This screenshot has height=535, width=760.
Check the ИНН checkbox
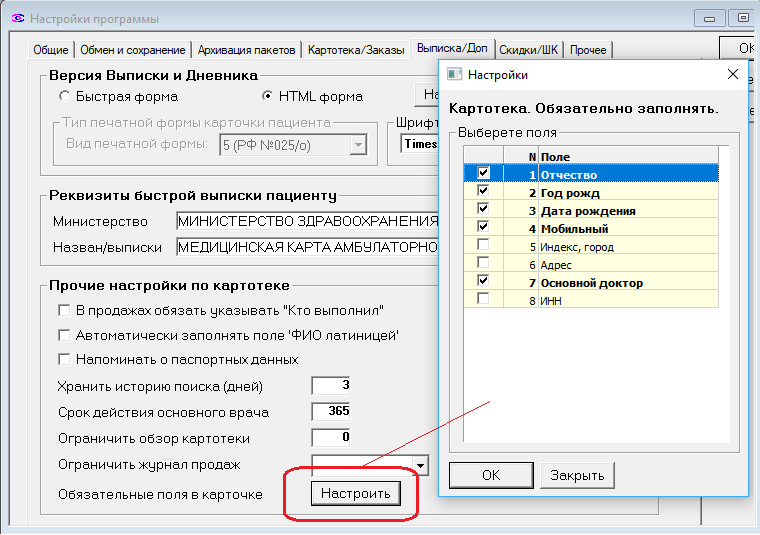(483, 298)
